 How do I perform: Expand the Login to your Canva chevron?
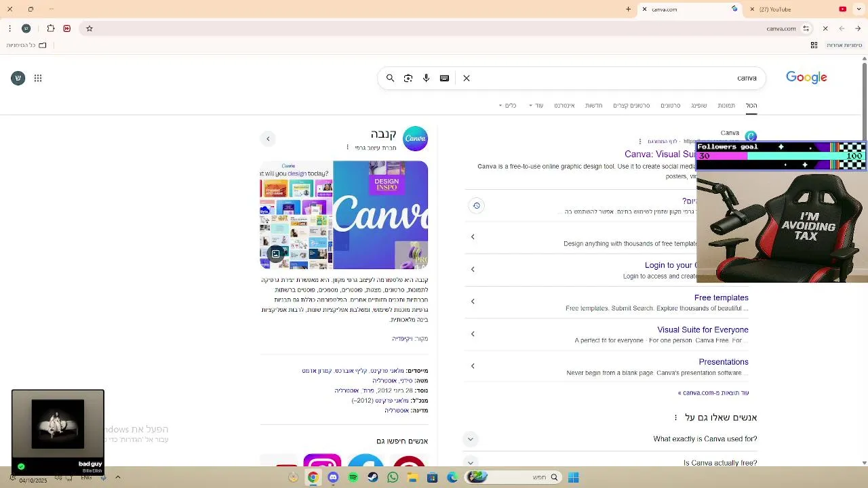473,269
